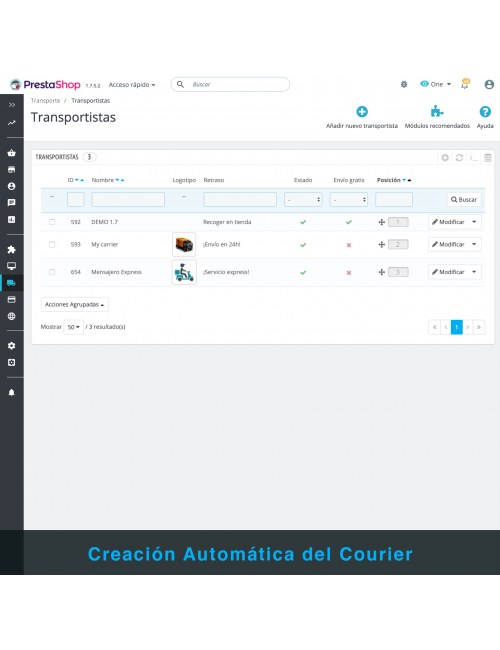The image size is (500, 650).
Task: Open the user profile avatar icon
Action: coord(489,85)
